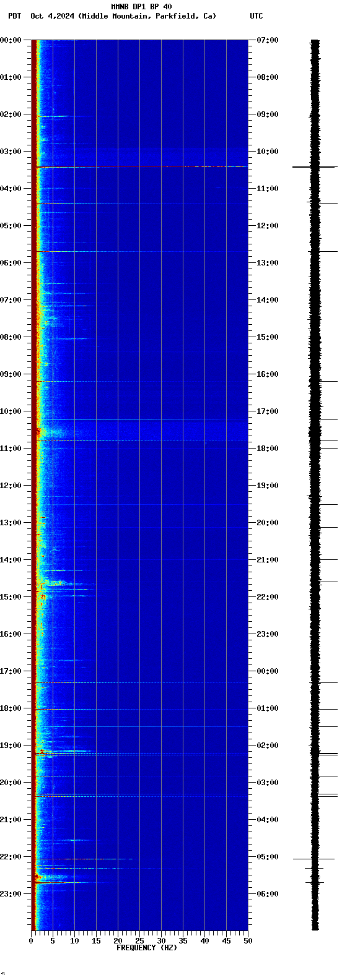Screen dimensions: 342x980
Task: Click the 20 Hz frequency tick label
Action: 118,941
